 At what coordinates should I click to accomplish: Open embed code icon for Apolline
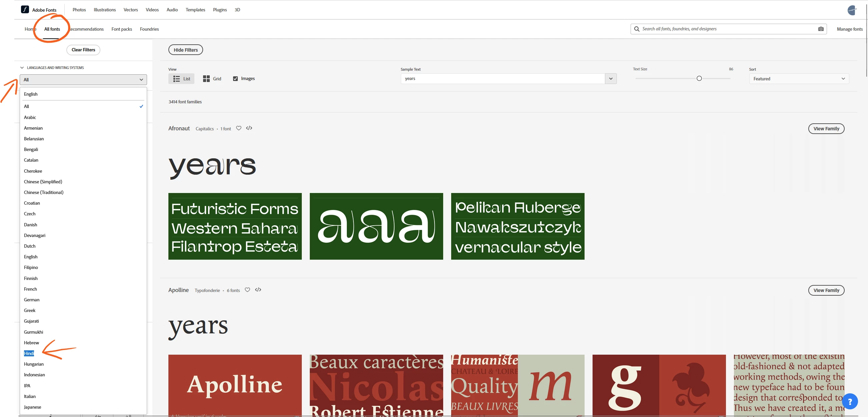point(258,290)
